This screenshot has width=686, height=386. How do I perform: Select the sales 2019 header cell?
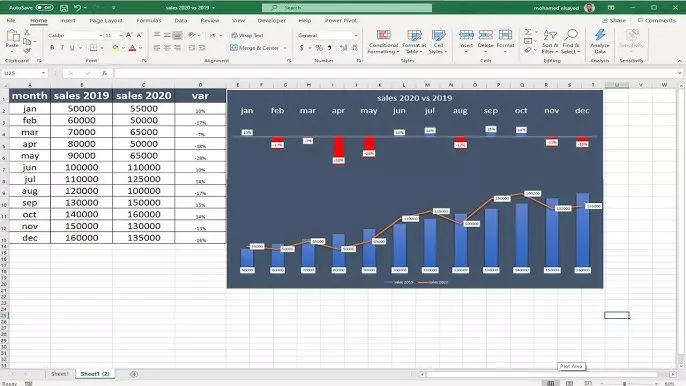pyautogui.click(x=81, y=96)
